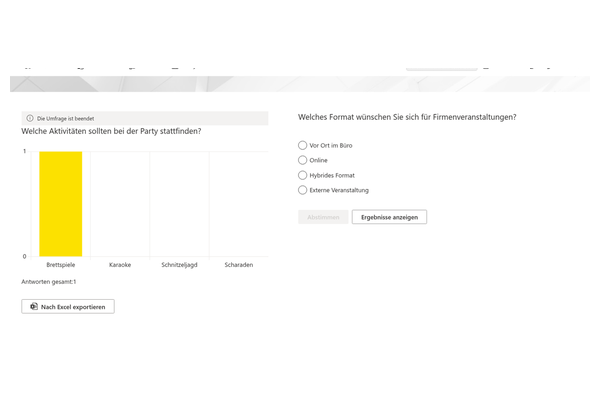
Task: Click the empty Karaoke column in the chart
Action: click(x=120, y=204)
